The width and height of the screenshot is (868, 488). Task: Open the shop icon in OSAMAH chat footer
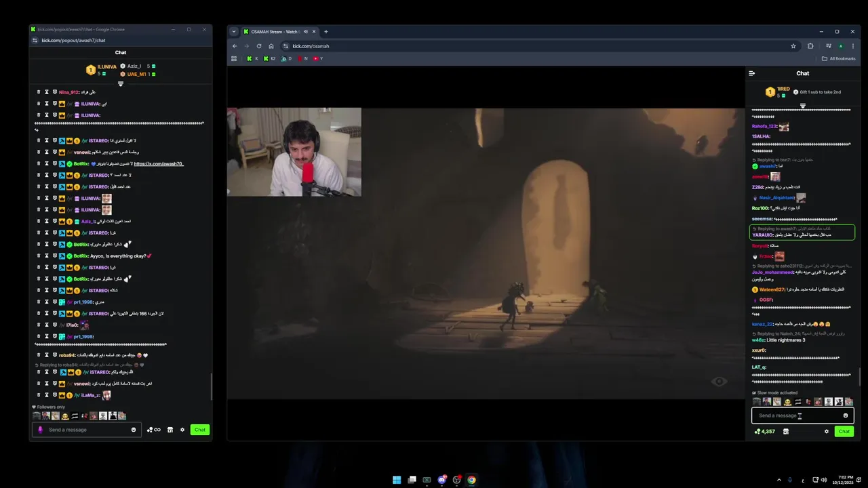pos(786,431)
